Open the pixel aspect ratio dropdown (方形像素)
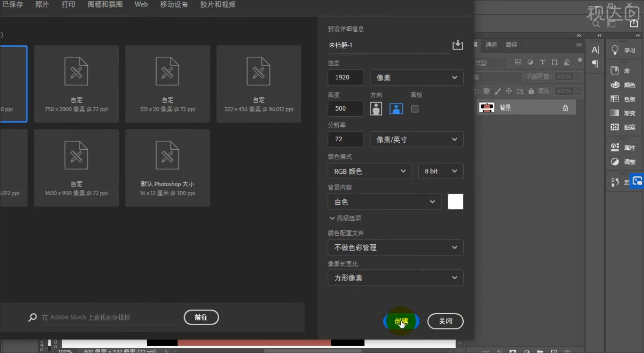644x353 pixels. click(x=396, y=278)
